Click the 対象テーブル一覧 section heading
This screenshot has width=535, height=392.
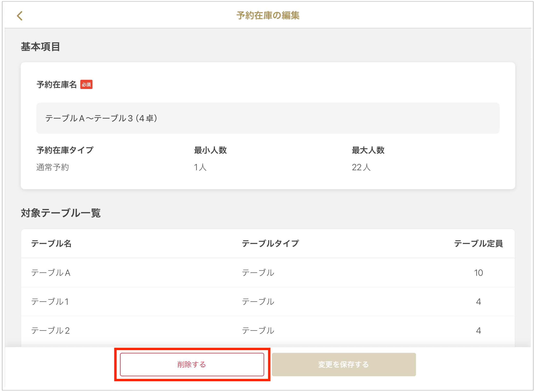[61, 213]
